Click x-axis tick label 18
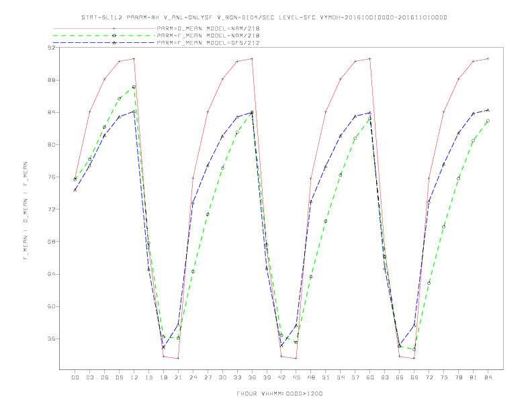 pyautogui.click(x=163, y=377)
